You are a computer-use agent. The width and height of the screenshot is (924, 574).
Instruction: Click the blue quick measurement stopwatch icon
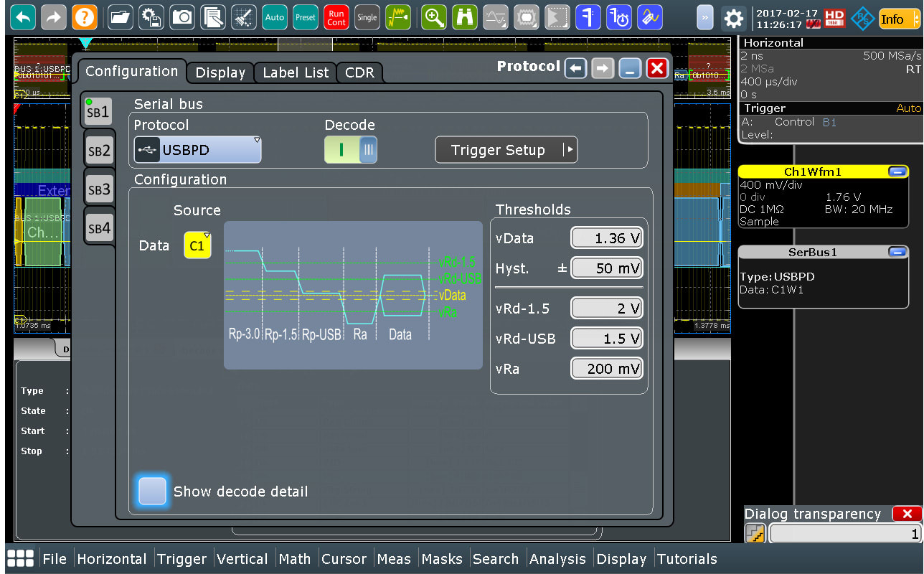point(619,17)
